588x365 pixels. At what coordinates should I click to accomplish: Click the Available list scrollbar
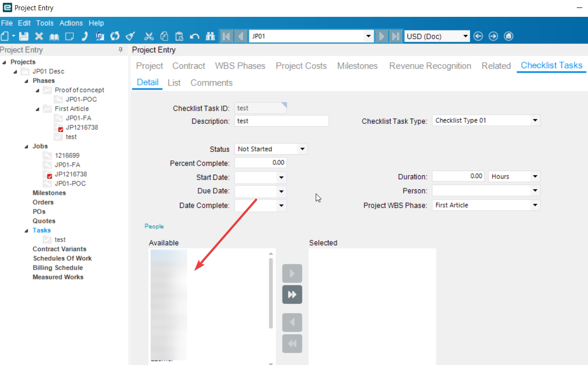pyautogui.click(x=270, y=293)
